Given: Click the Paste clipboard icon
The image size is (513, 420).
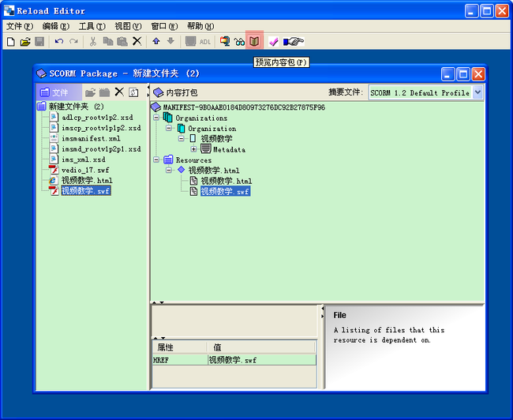Looking at the screenshot, I should [x=122, y=42].
